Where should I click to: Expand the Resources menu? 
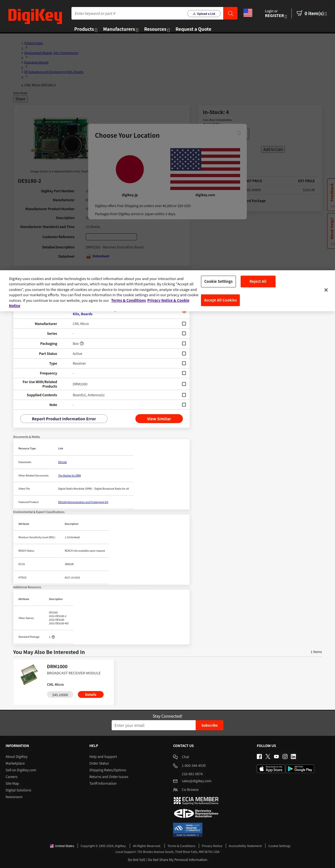tap(157, 29)
